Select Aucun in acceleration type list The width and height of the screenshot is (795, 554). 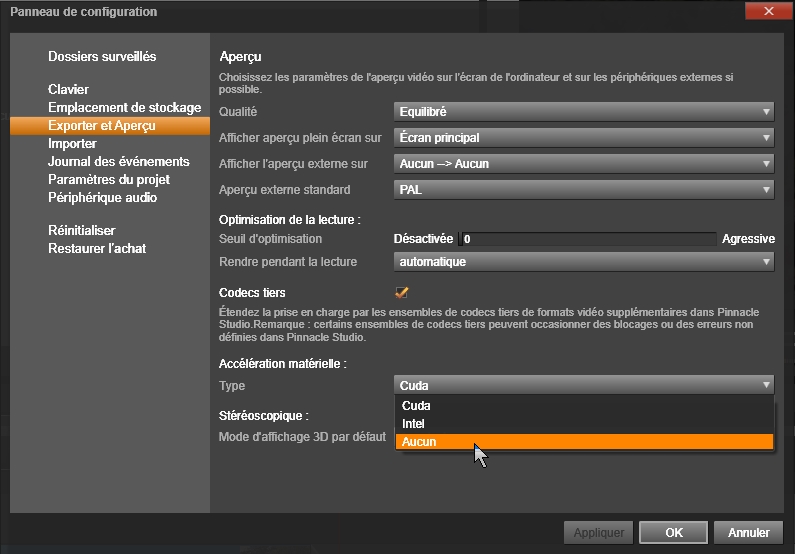[x=584, y=441]
